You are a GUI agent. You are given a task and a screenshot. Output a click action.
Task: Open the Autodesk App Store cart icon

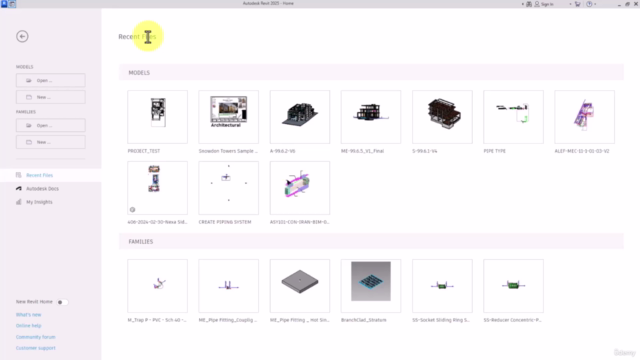(x=577, y=4)
